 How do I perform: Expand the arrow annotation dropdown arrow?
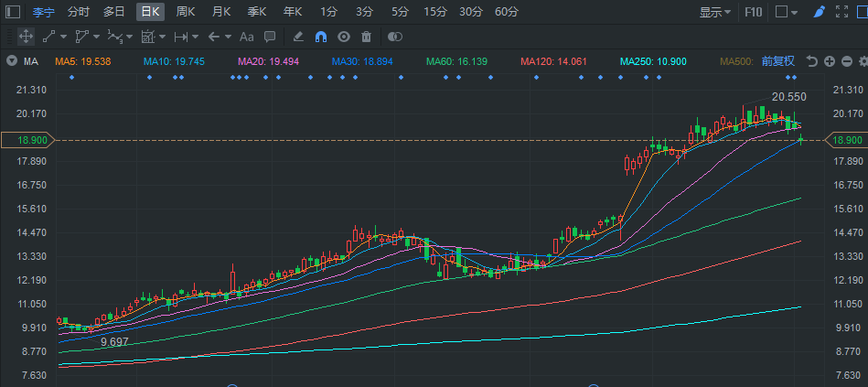coord(228,38)
